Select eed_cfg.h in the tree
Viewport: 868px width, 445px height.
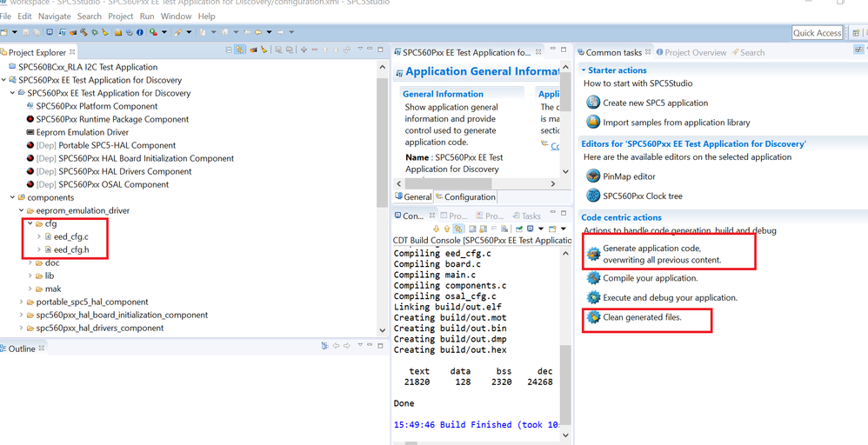pos(71,249)
